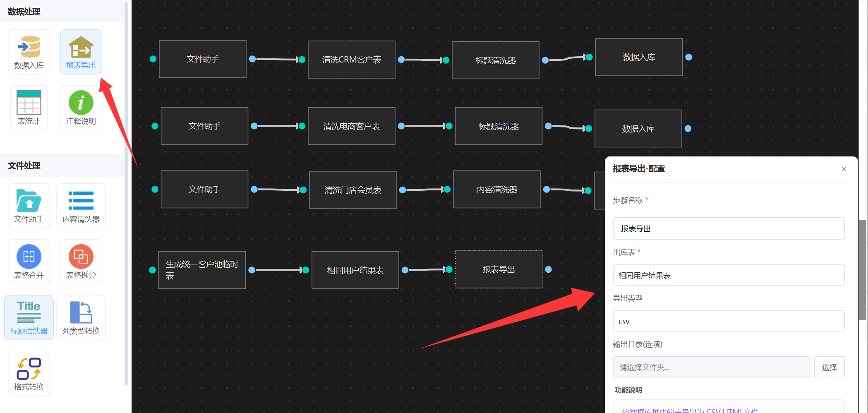Select the 文件助手 node before 清洗门店会员表
Screen dimensions: 868x413
204,189
